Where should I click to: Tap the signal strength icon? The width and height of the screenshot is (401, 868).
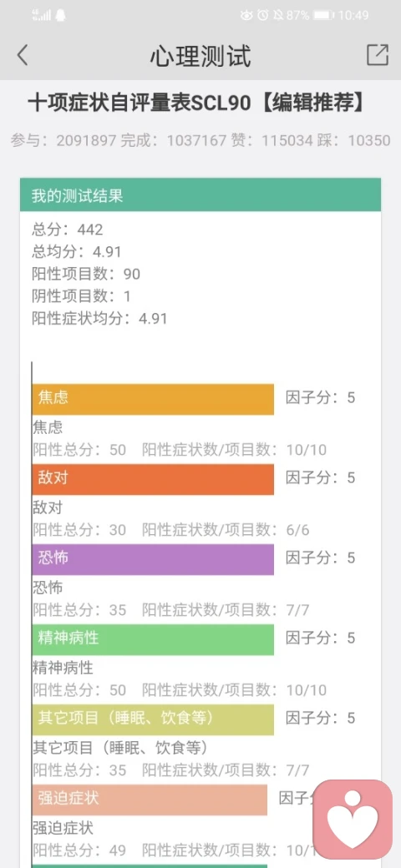(42, 16)
